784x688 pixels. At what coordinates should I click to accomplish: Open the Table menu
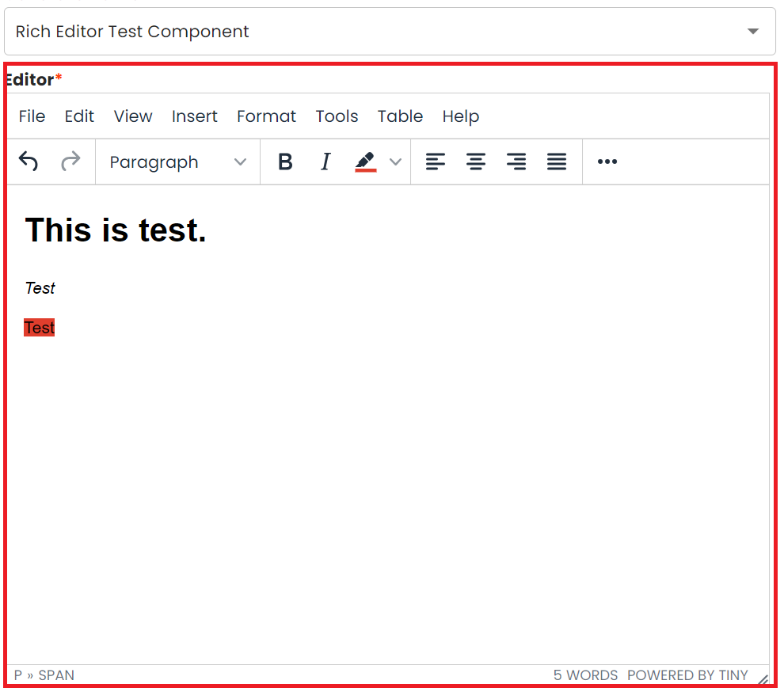pos(400,116)
